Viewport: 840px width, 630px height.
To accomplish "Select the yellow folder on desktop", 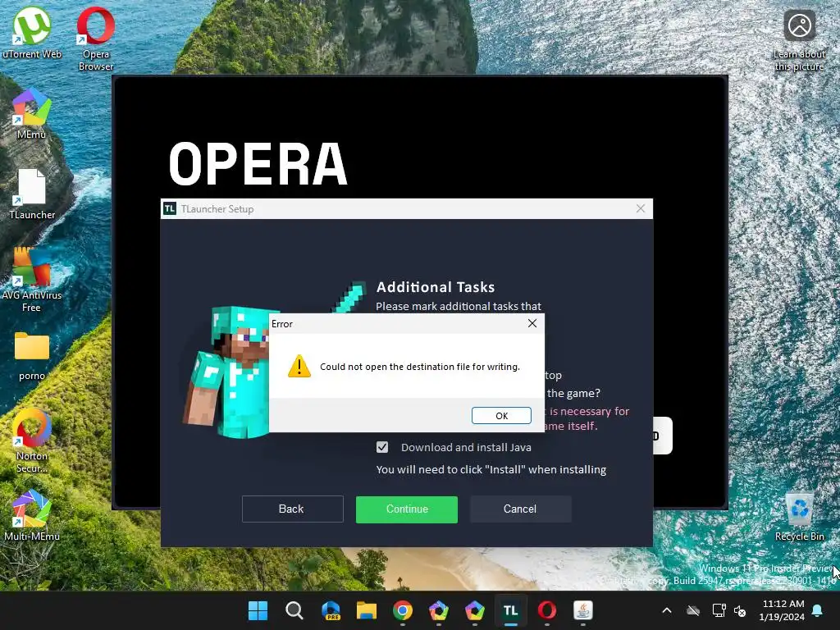I will point(32,355).
